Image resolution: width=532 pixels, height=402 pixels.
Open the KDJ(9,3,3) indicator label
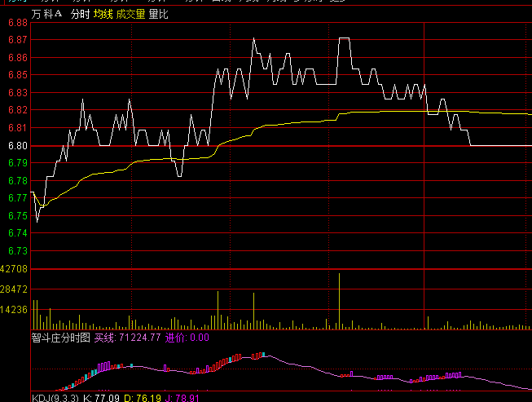pyautogui.click(x=55, y=398)
